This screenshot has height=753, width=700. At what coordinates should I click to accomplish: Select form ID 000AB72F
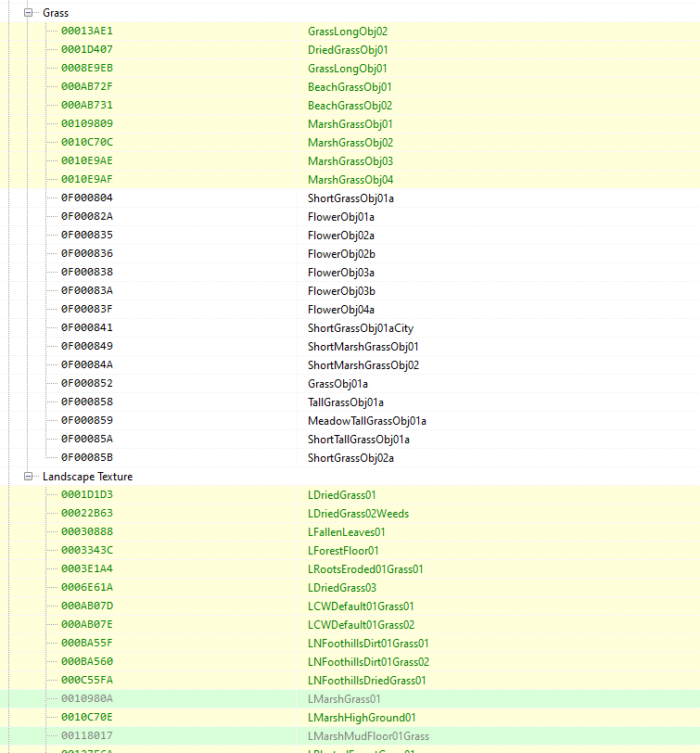87,86
